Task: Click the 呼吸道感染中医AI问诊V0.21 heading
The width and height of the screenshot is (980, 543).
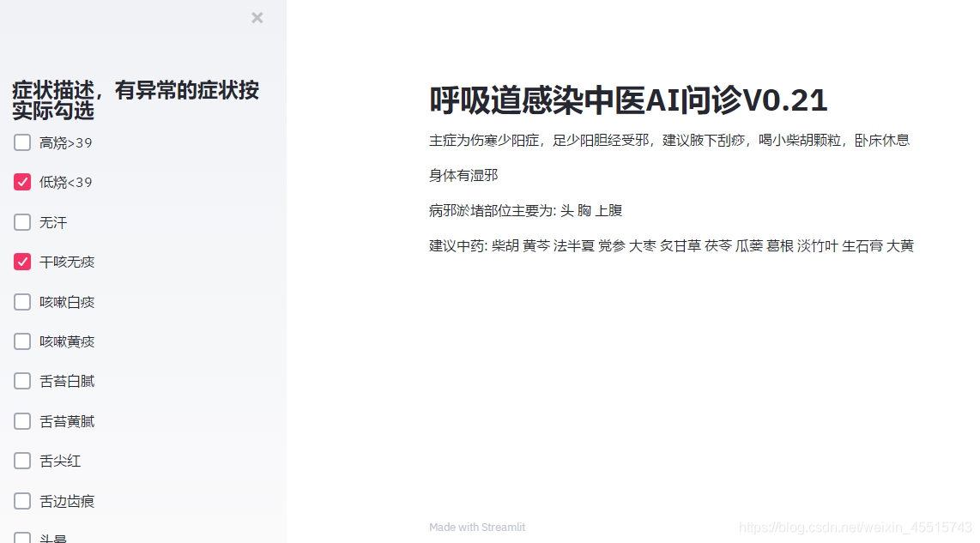Action: (x=628, y=100)
